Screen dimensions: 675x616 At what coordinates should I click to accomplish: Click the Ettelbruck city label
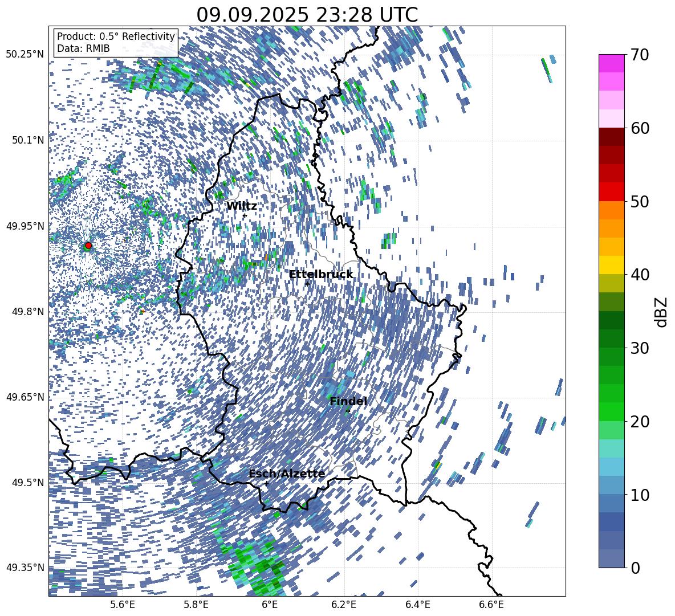320,275
